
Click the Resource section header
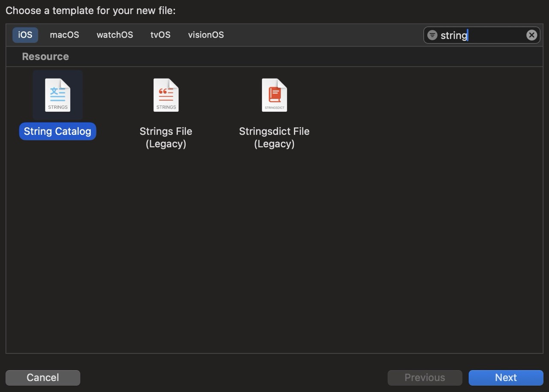pyautogui.click(x=45, y=56)
